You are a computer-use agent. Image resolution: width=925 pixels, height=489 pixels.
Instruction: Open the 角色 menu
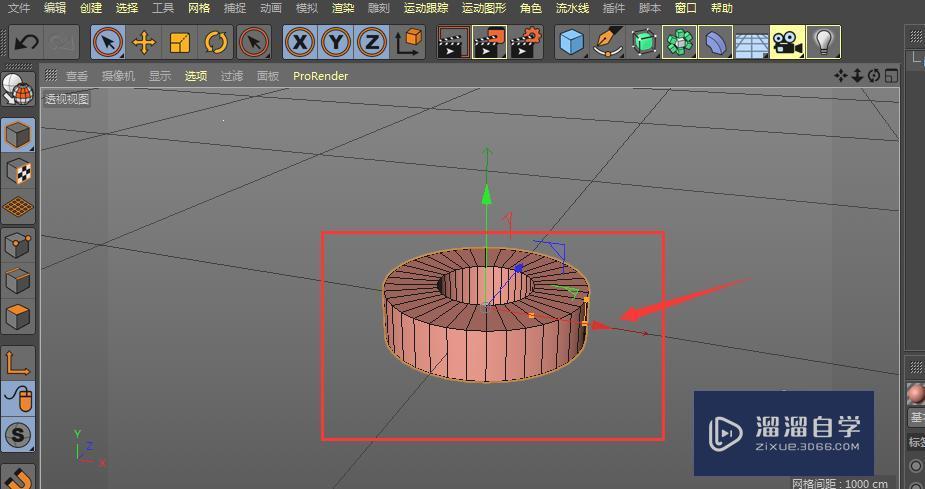click(x=531, y=8)
